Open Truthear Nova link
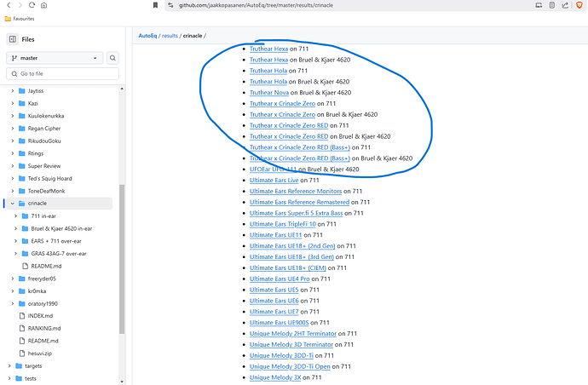The image size is (588, 385). point(269,93)
